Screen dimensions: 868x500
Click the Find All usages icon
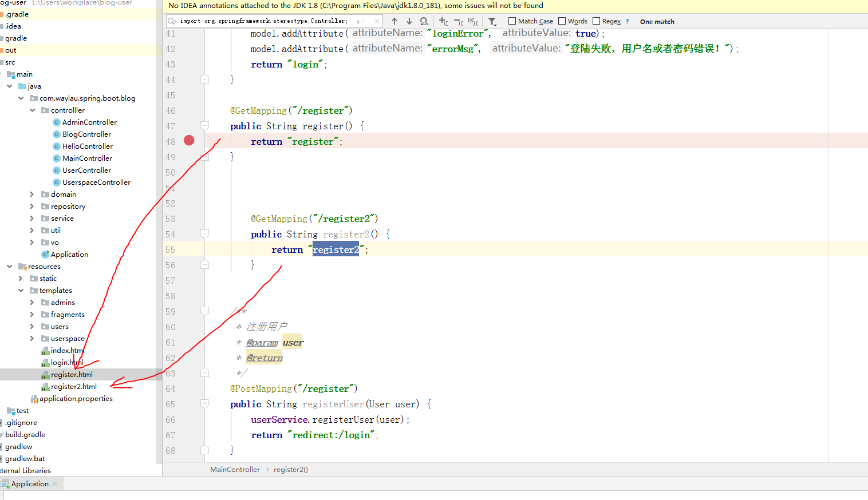(424, 21)
